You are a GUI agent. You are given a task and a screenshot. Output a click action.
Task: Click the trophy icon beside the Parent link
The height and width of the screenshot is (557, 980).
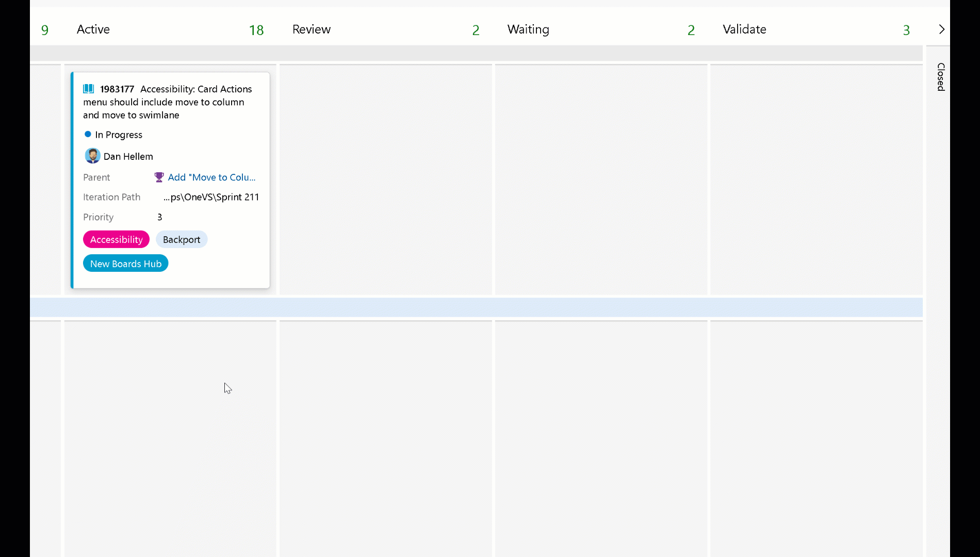coord(158,177)
